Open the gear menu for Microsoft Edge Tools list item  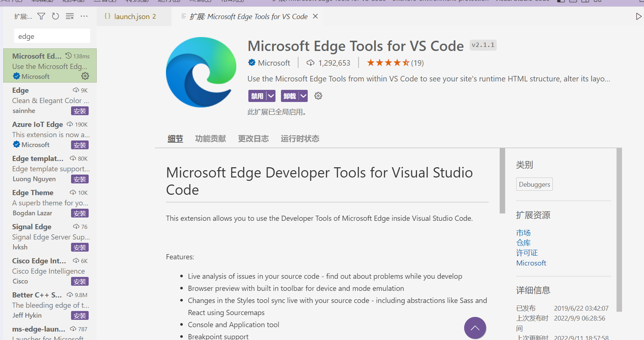pos(85,76)
